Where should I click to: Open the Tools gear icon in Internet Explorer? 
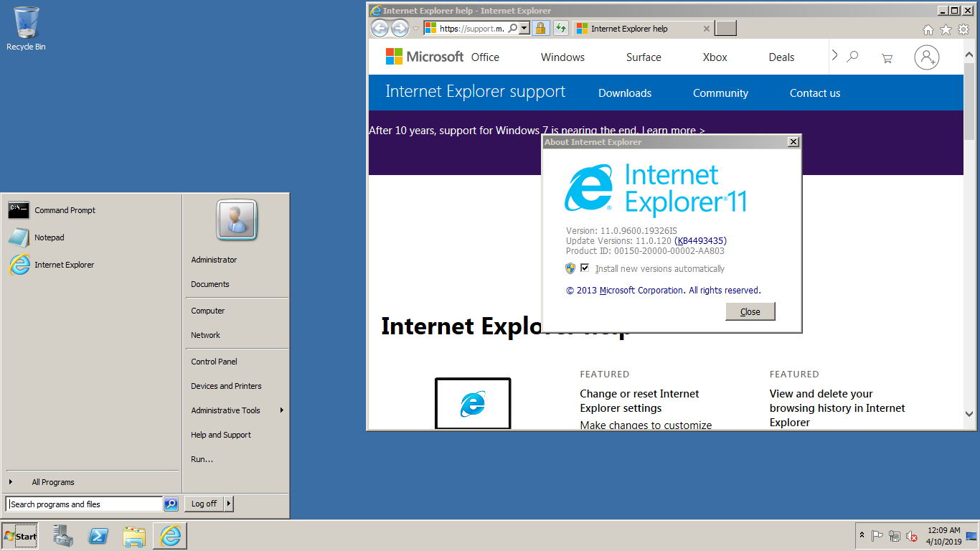coord(963,29)
